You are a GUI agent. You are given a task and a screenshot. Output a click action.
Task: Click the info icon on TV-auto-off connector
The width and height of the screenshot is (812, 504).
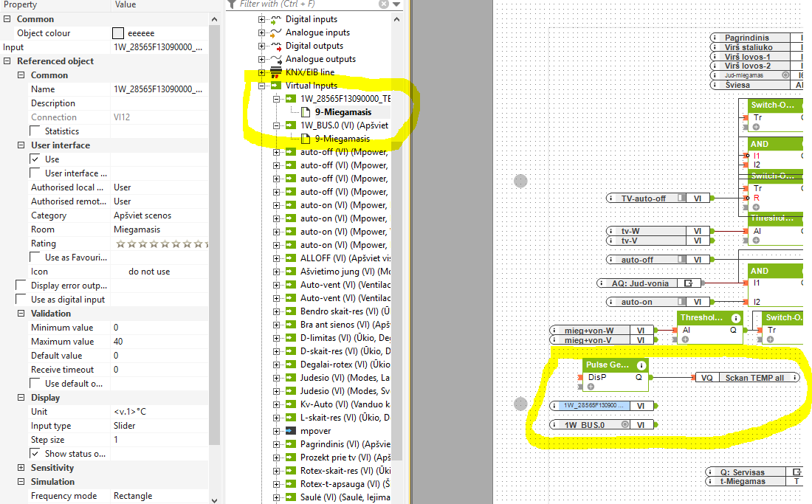click(x=611, y=199)
